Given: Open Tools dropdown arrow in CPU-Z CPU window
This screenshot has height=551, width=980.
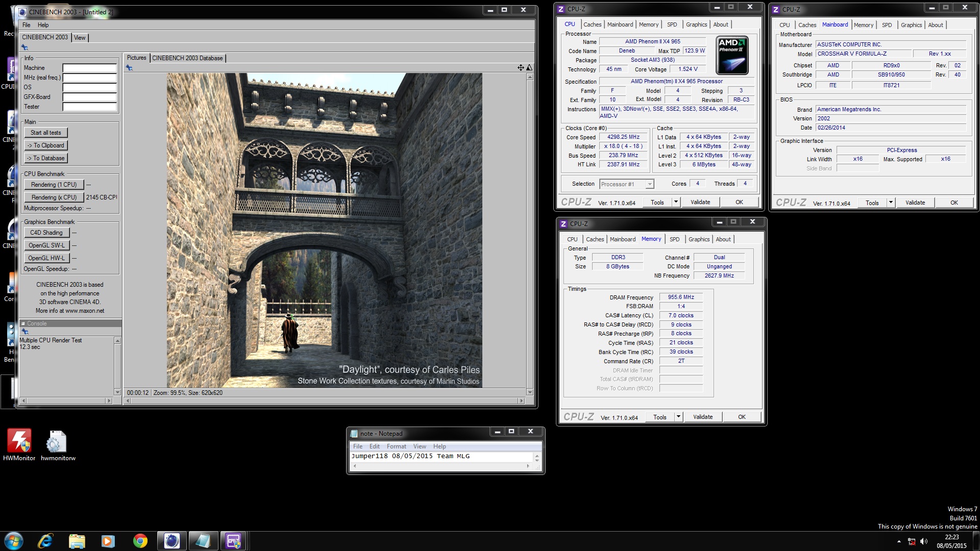Looking at the screenshot, I should tap(676, 202).
